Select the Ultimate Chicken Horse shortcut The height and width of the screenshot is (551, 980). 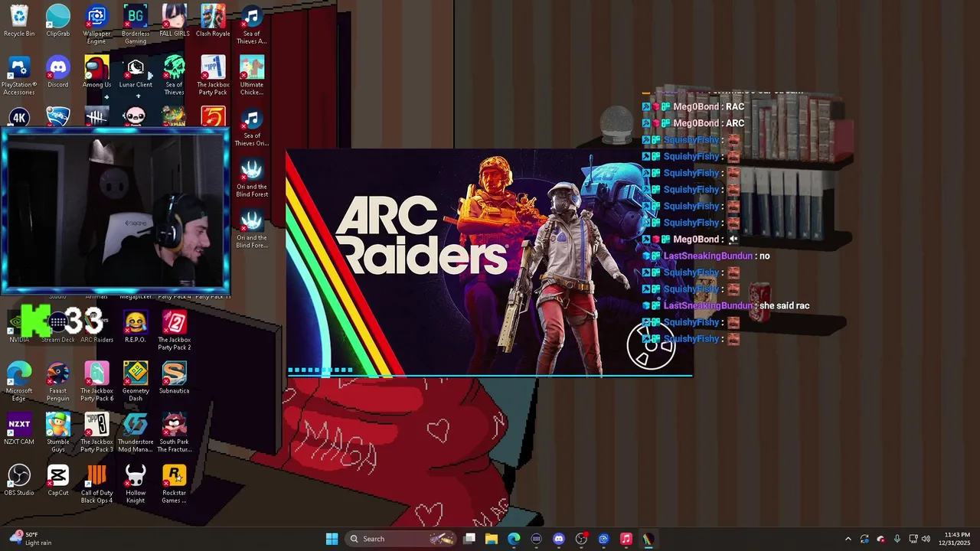252,77
